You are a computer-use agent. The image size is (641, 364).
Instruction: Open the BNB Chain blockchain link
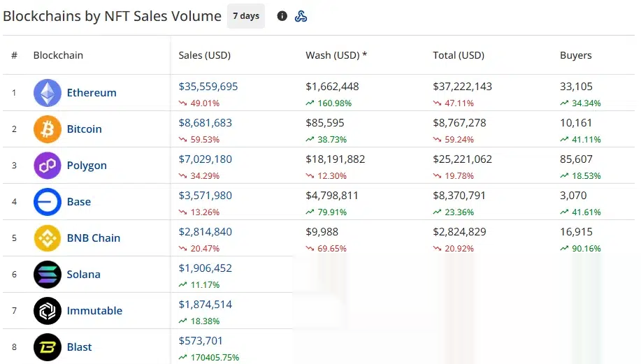tap(94, 238)
